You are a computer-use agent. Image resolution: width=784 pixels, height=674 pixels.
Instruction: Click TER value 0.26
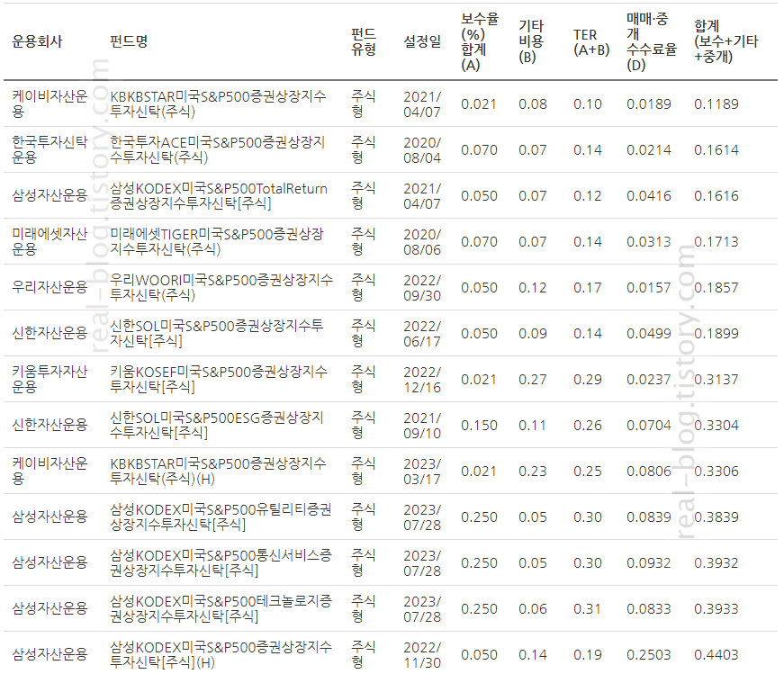pos(588,426)
